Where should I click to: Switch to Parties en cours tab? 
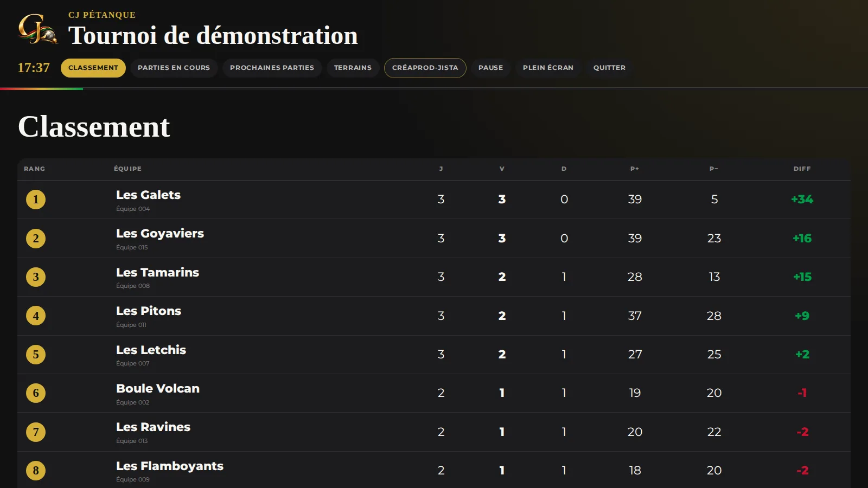pos(174,68)
